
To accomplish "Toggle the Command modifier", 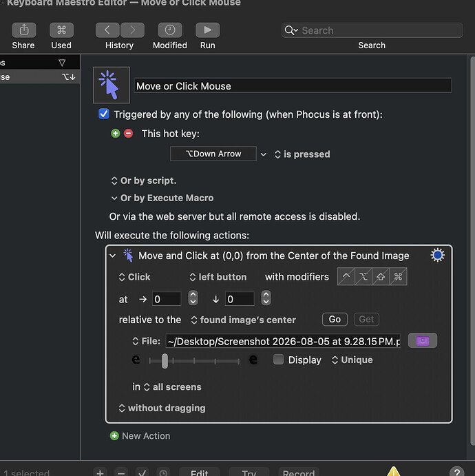I will click(399, 276).
